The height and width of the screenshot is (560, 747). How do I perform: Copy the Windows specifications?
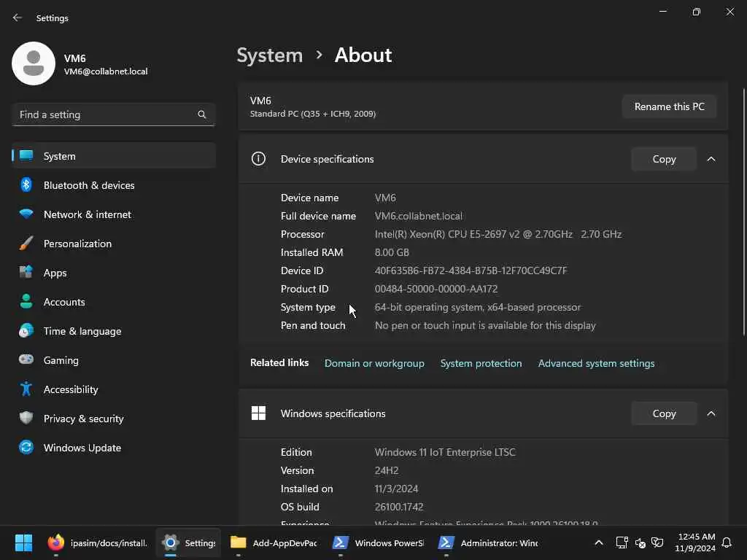click(x=664, y=413)
